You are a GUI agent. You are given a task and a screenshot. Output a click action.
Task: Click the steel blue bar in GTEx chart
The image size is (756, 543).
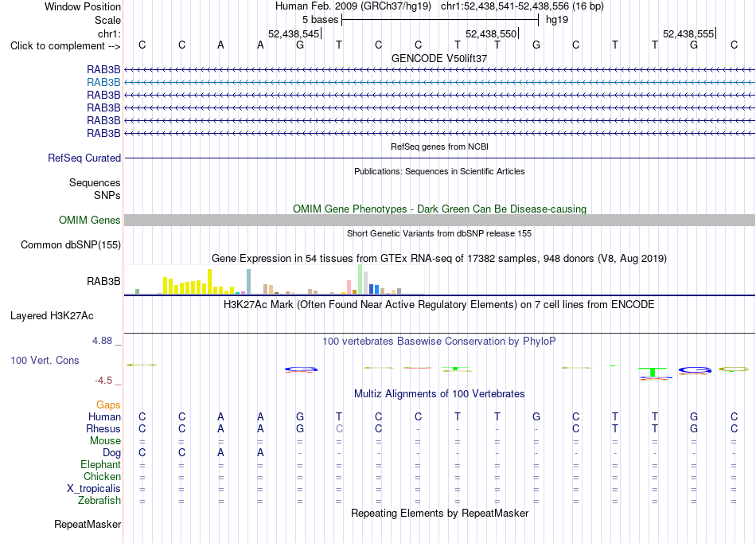tap(249, 282)
